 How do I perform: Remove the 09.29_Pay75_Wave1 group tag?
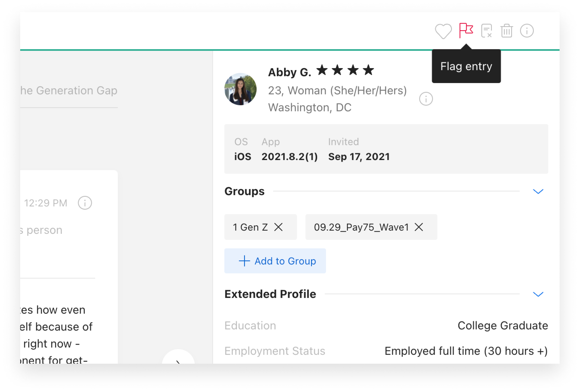(x=419, y=227)
